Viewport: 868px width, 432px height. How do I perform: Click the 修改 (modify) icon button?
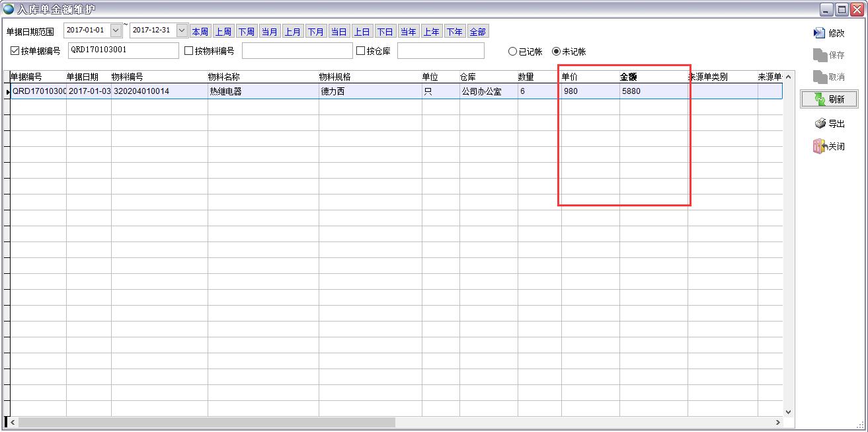point(820,33)
